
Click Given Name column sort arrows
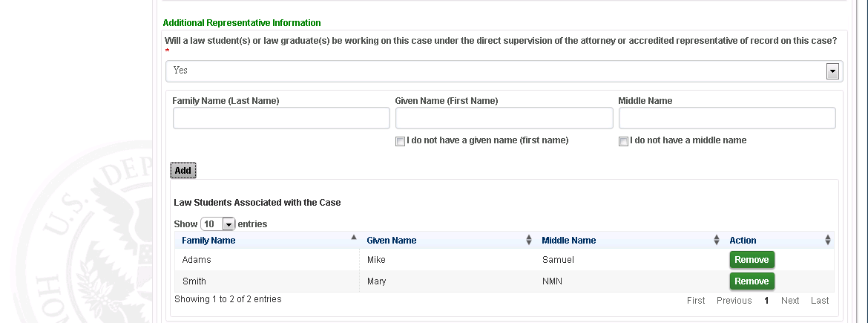[x=529, y=240]
